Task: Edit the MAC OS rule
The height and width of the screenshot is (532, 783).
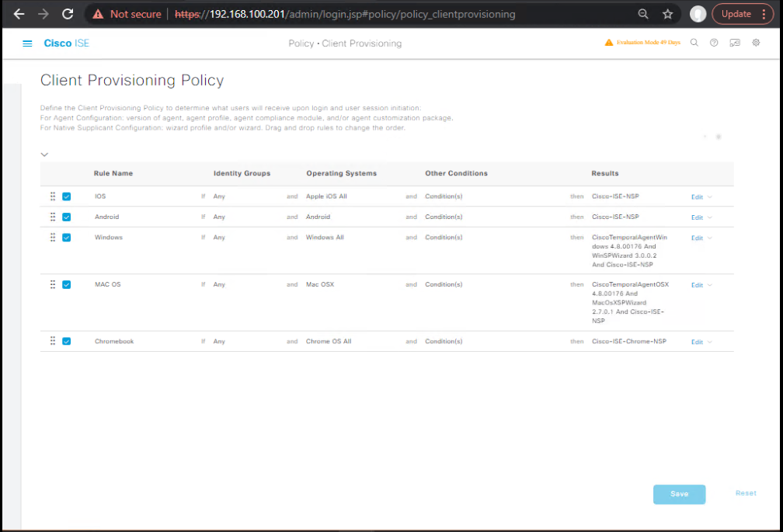Action: (x=697, y=285)
